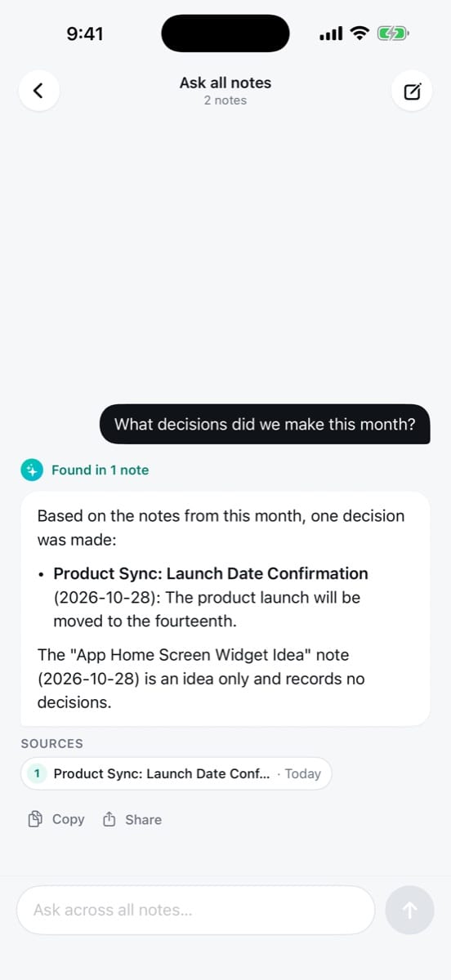Tap the back chevron icon

[x=38, y=91]
